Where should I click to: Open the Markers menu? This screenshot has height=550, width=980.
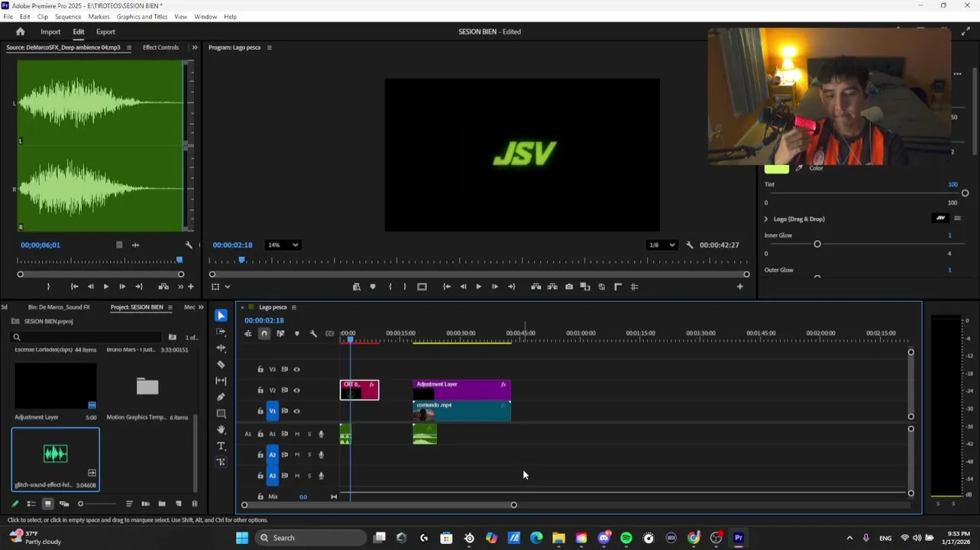click(x=99, y=16)
